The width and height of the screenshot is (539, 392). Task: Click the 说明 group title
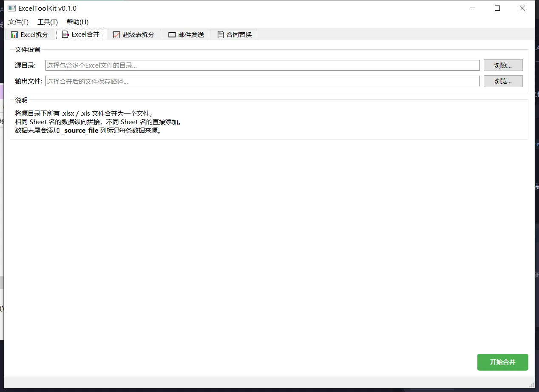pyautogui.click(x=21, y=100)
